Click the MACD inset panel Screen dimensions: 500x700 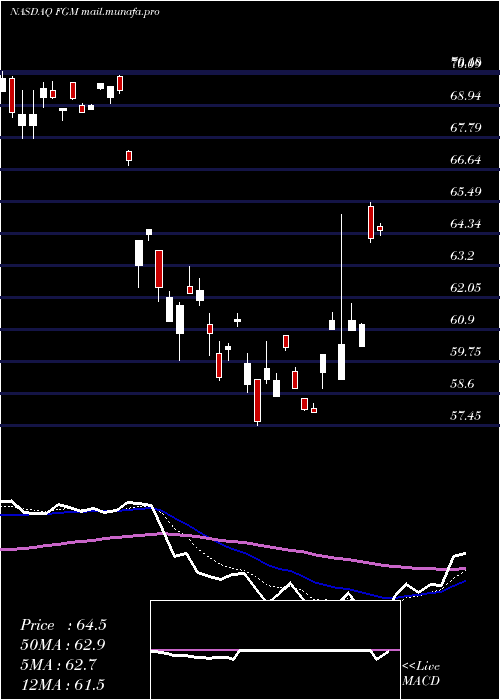(275, 650)
